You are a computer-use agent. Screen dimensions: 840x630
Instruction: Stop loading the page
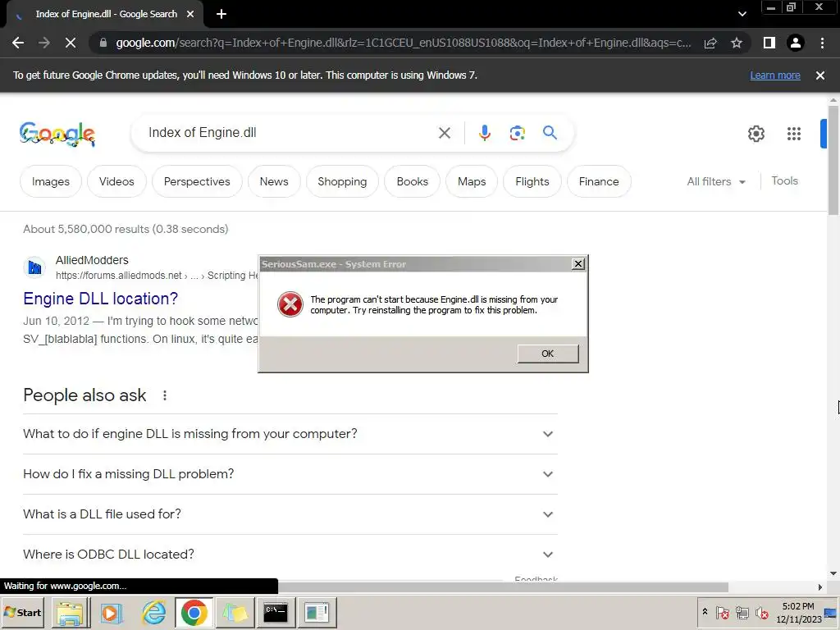click(x=71, y=43)
